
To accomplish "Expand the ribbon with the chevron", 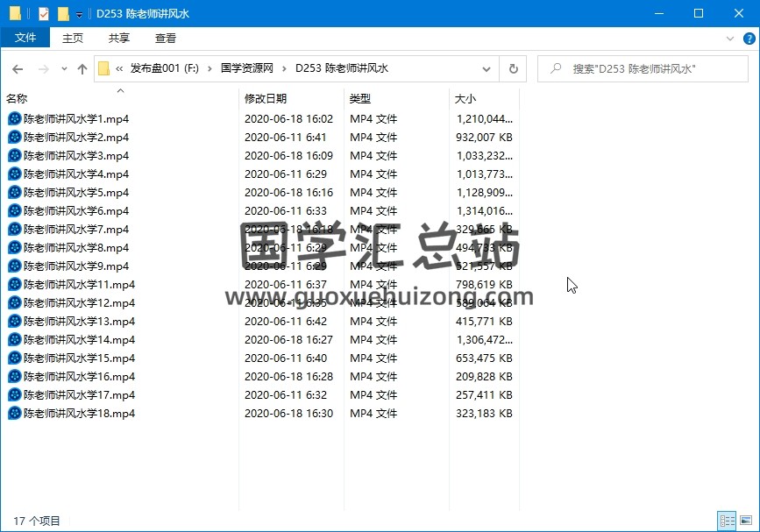I will [x=730, y=39].
